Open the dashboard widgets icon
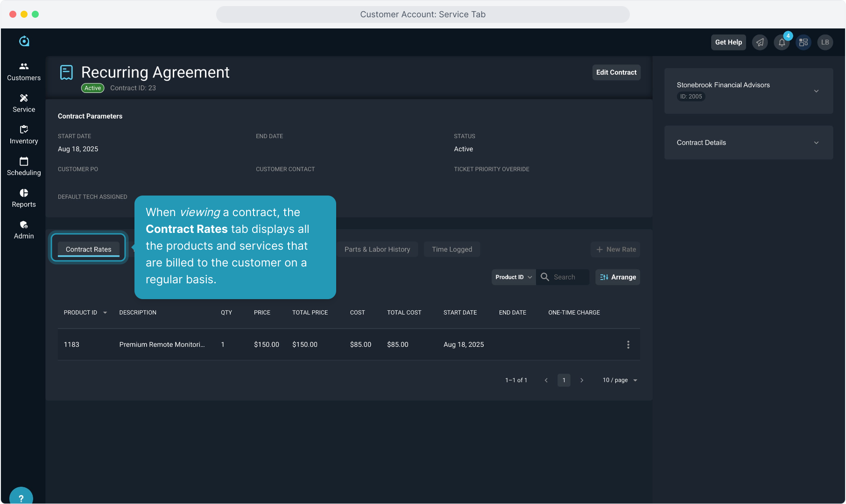This screenshot has height=504, width=846. (x=803, y=42)
